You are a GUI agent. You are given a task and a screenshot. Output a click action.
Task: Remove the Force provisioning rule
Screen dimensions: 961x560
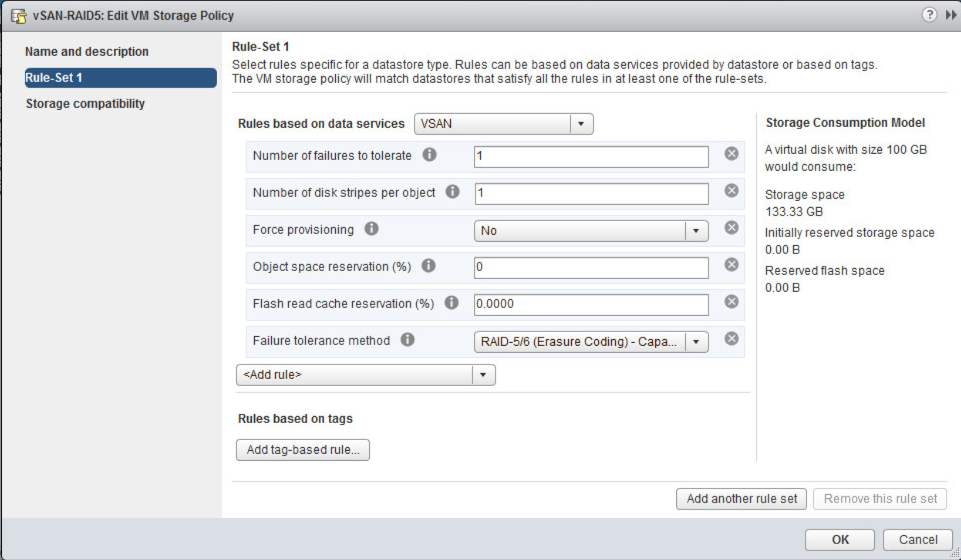[732, 228]
